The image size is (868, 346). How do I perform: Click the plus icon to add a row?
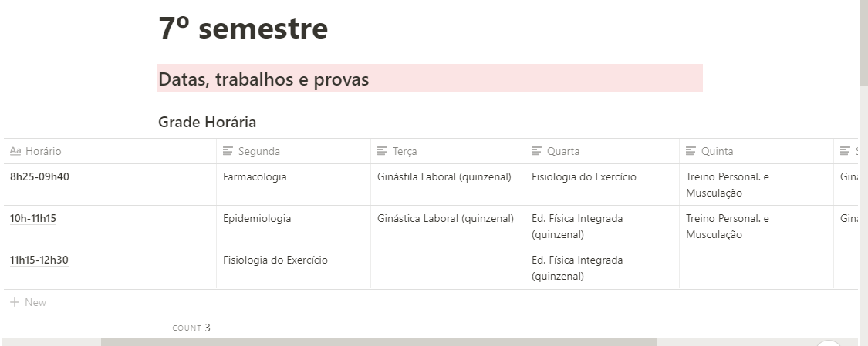click(x=14, y=302)
